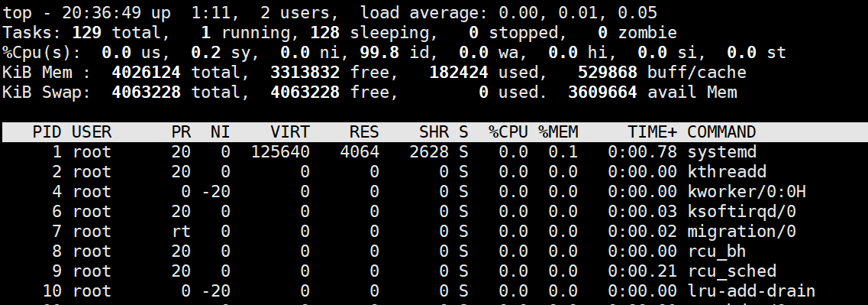Click the TIME+ value 0:00.21
Image resolution: width=868 pixels, height=305 pixels.
642,271
